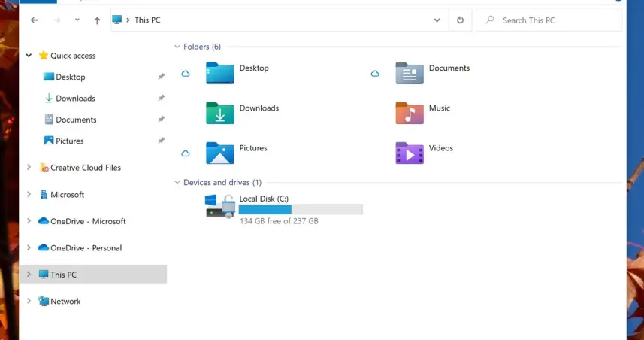
Task: Open the Desktop folder icon in Folders
Action: pos(220,73)
